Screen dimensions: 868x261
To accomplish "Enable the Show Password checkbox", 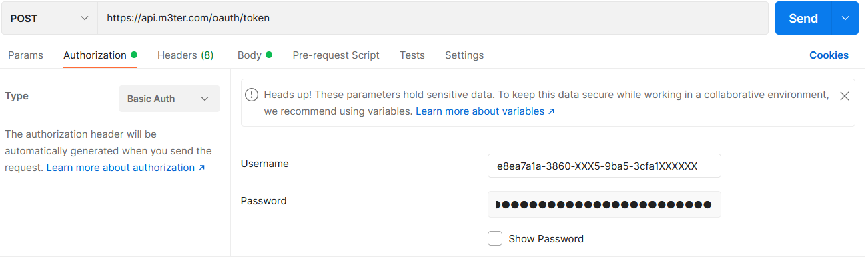I will point(495,238).
